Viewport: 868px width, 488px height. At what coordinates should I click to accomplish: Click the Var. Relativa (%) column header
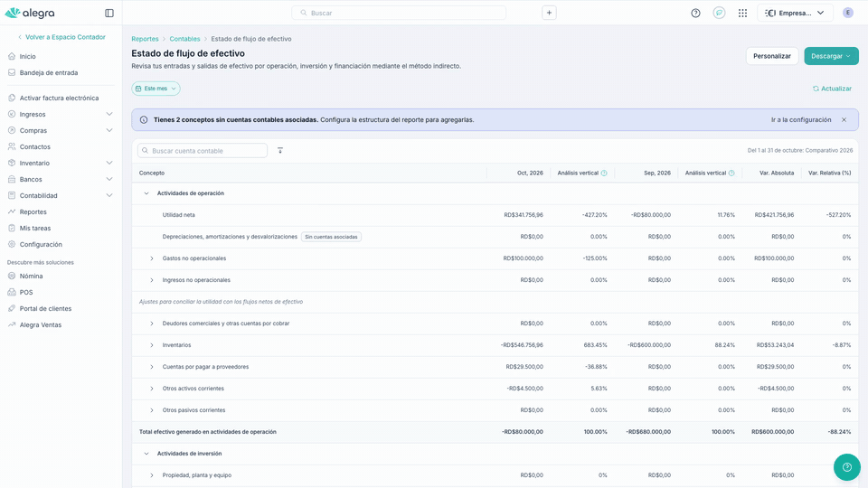829,174
